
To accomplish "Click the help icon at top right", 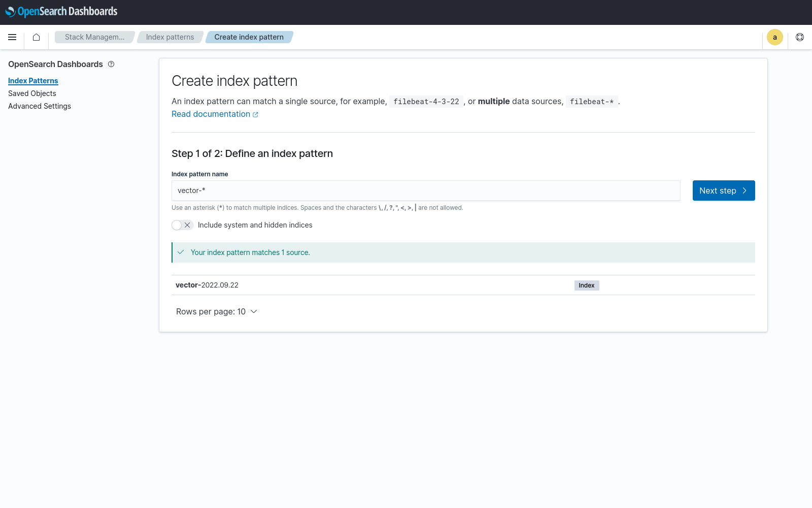I will 800,37.
